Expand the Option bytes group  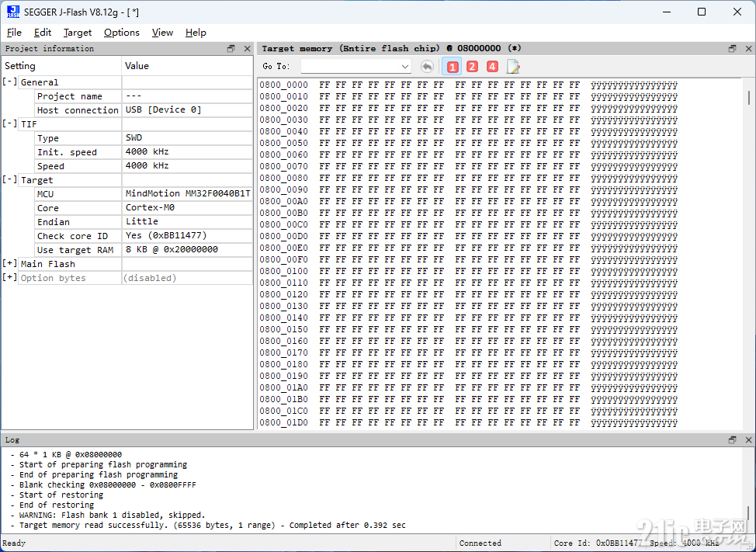[9, 278]
